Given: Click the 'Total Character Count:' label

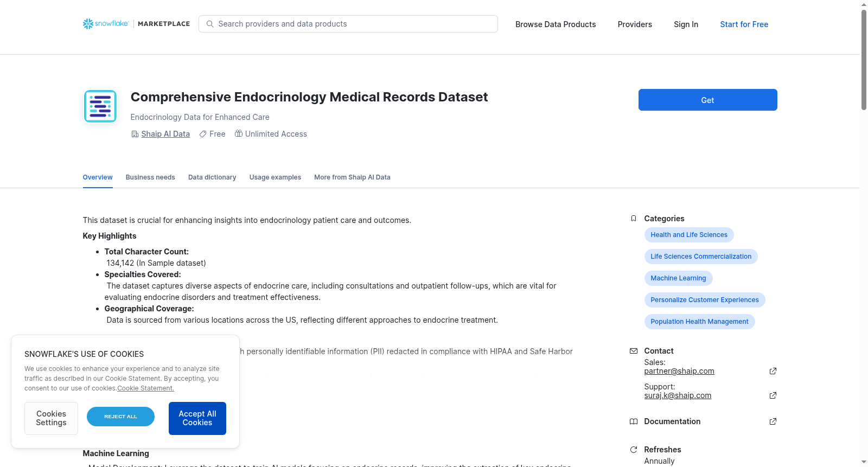Looking at the screenshot, I should (x=146, y=252).
